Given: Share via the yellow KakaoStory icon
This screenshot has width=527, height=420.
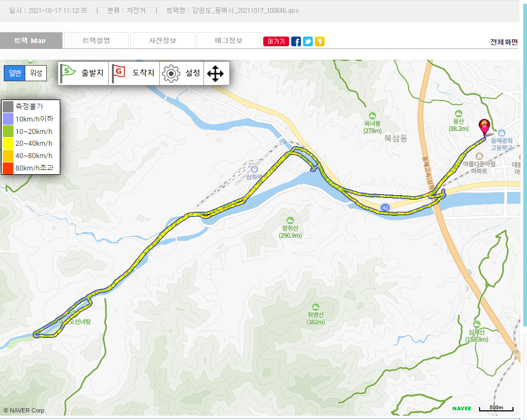Looking at the screenshot, I should click(x=320, y=41).
